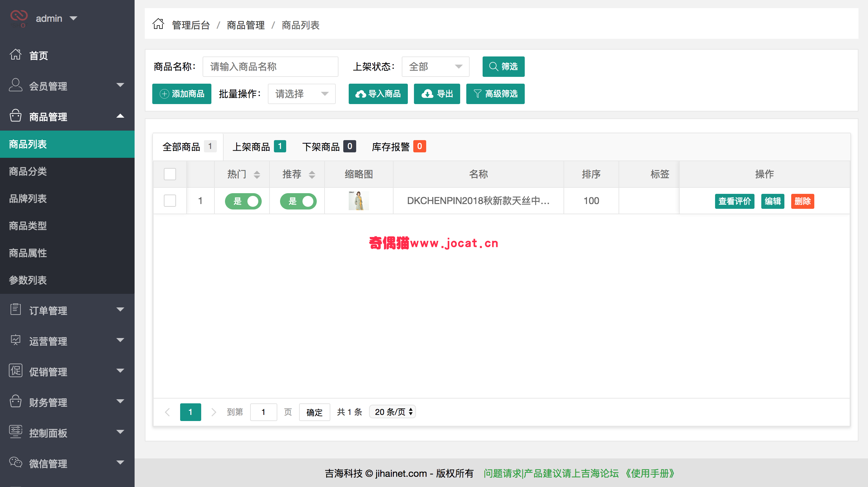Screen dimensions: 868x487
Task: Click 商品管理 breadcrumb link
Action: point(245,25)
